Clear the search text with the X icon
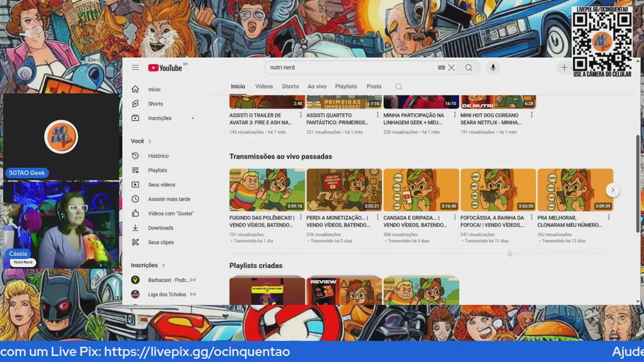This screenshot has width=644, height=362. pyautogui.click(x=451, y=67)
